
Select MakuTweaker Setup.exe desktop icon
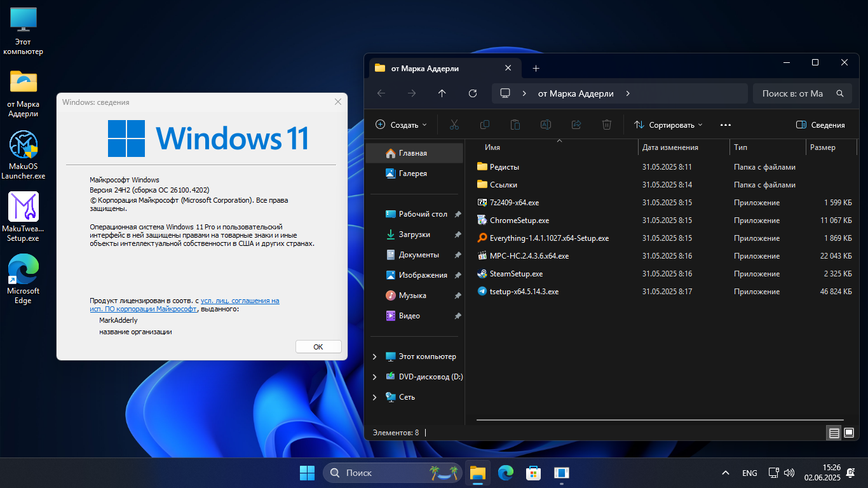click(x=24, y=217)
